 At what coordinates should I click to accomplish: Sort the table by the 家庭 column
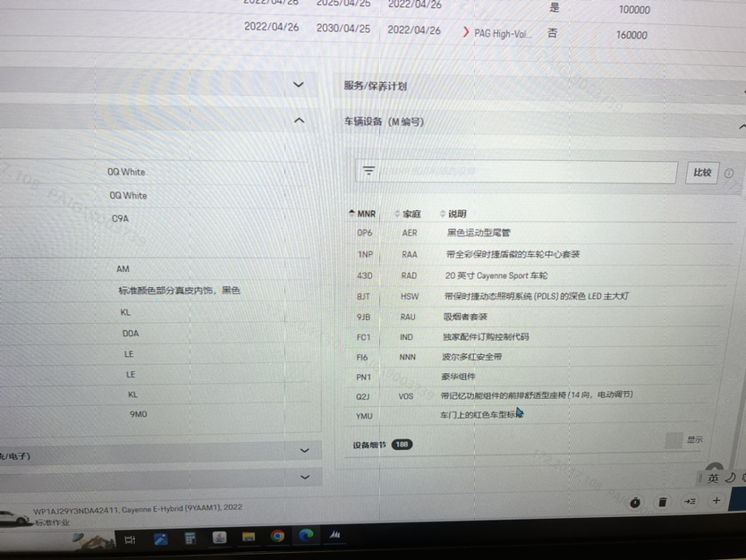pyautogui.click(x=408, y=214)
